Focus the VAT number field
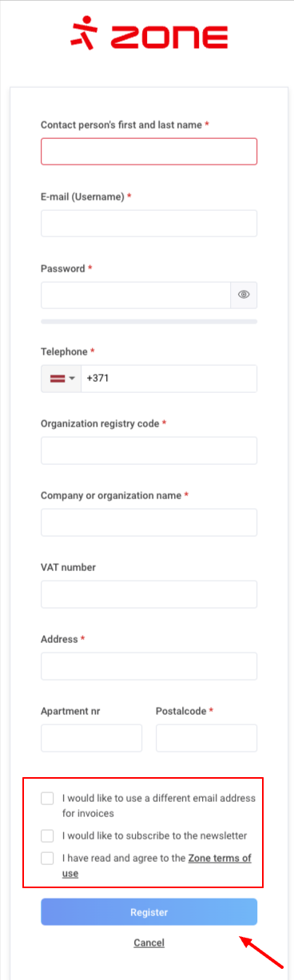 pos(149,594)
